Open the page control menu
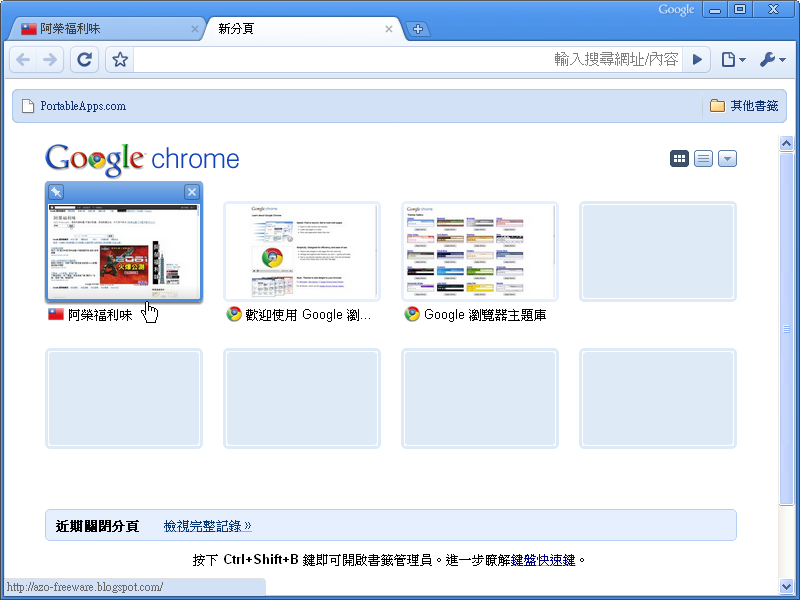The height and width of the screenshot is (600, 800). [733, 60]
